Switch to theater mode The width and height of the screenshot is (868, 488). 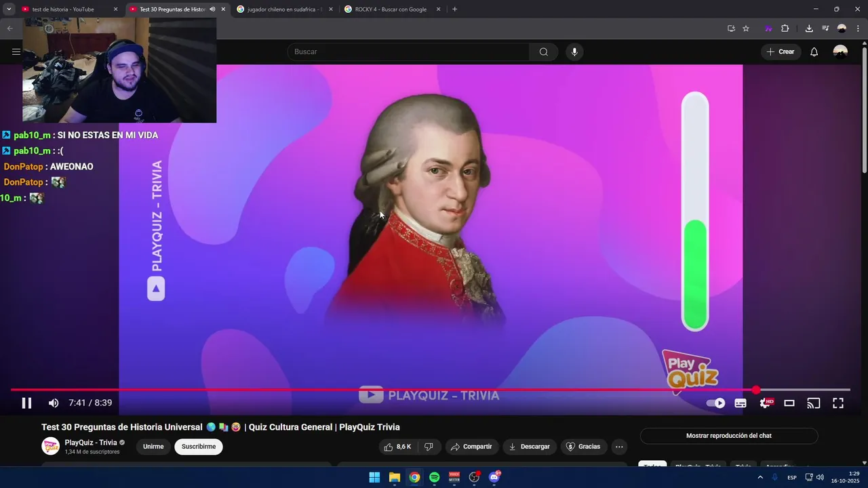point(789,403)
